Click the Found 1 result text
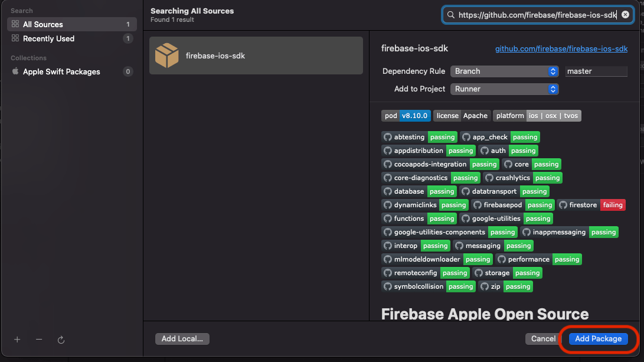 (172, 19)
